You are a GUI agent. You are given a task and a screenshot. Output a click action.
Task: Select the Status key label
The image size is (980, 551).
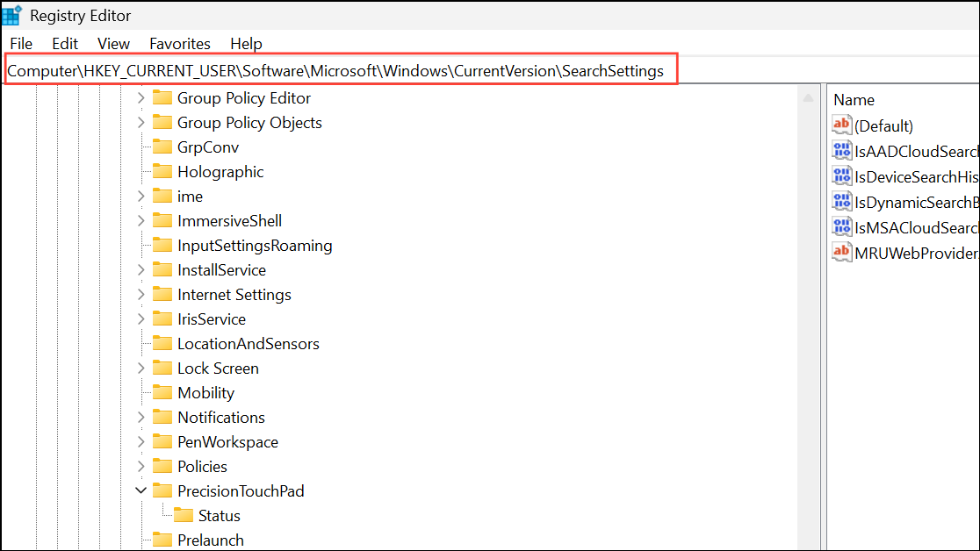coord(220,516)
